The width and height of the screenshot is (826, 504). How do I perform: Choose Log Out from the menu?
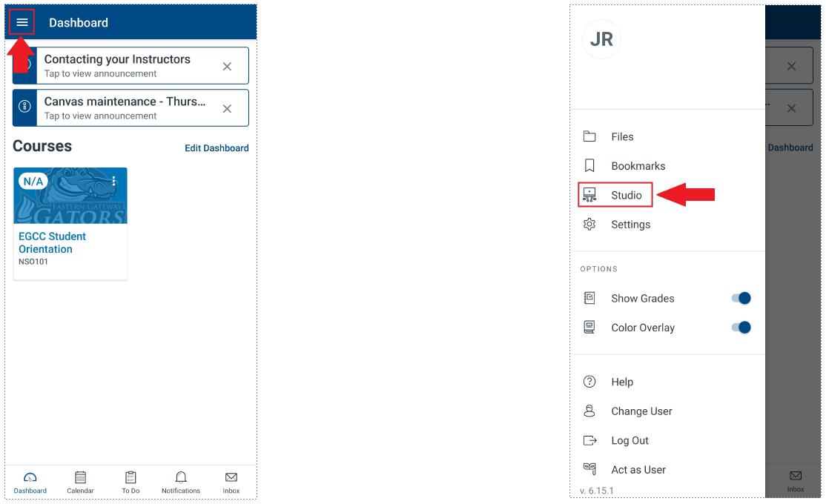click(x=630, y=440)
